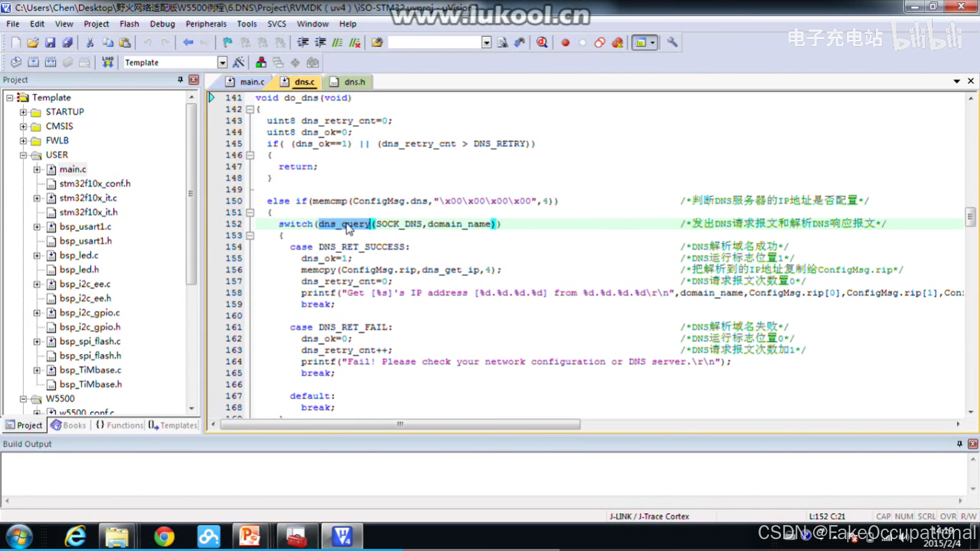Fold the do_dns function at line 142

(249, 110)
